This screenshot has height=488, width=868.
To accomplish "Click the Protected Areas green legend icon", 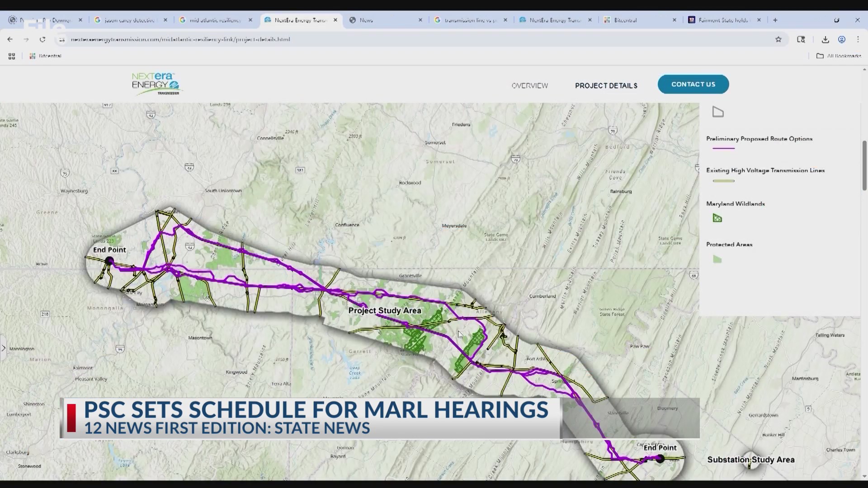I will (x=717, y=259).
